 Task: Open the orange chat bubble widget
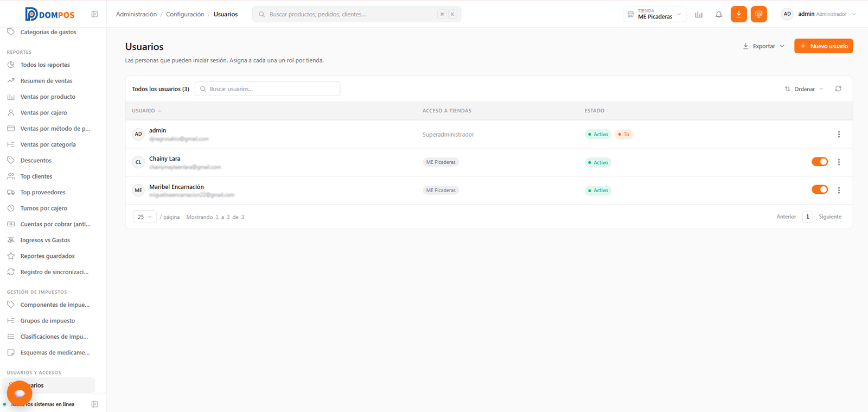[20, 393]
